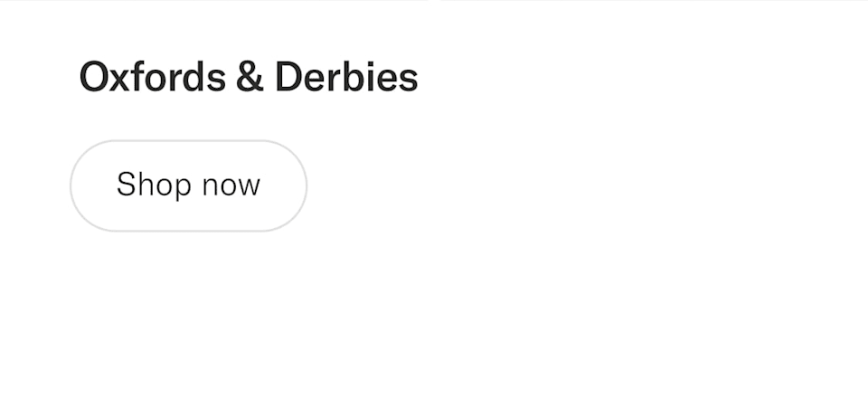Open Oxfords & Derbies category title
The height and width of the screenshot is (418, 868).
(x=249, y=76)
